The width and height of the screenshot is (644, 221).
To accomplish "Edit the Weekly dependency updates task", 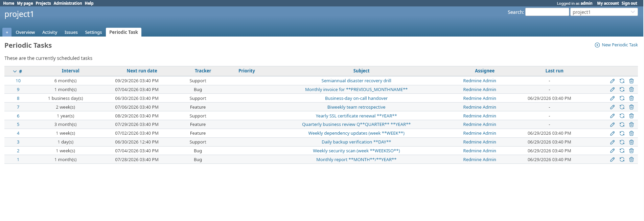I will pyautogui.click(x=612, y=133).
